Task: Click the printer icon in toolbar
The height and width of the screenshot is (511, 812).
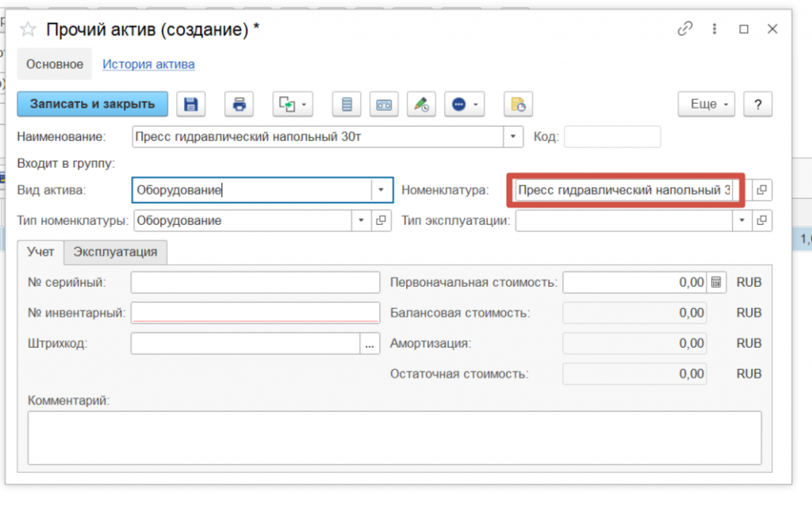Action: (x=239, y=104)
